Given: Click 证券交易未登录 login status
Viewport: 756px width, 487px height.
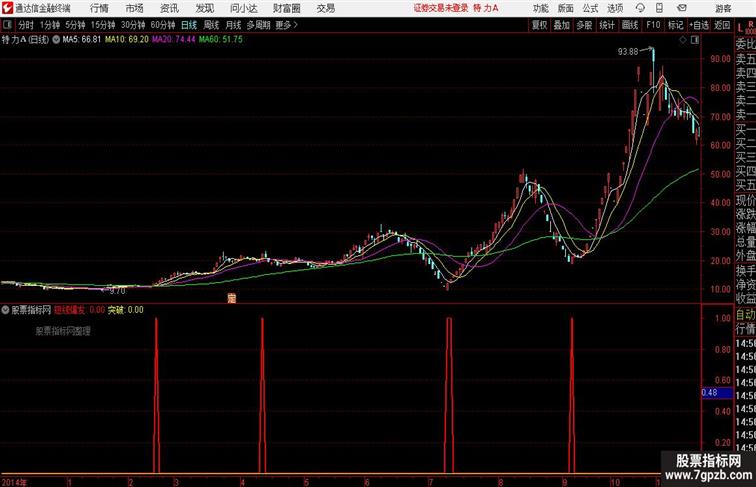Looking at the screenshot, I should (441, 8).
